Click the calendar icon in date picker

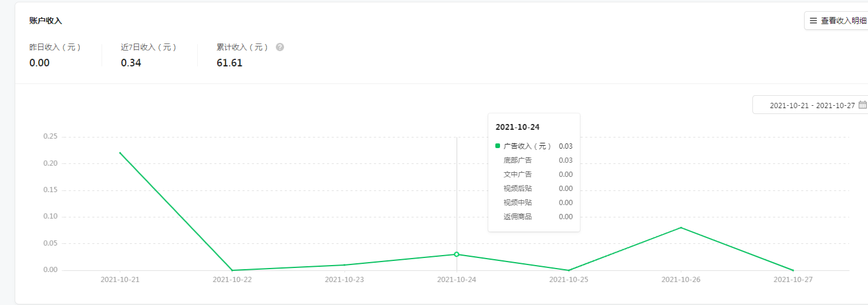pos(862,105)
